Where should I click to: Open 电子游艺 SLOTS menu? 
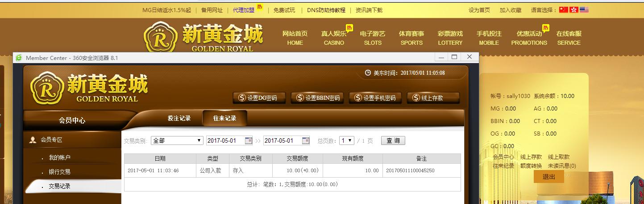[373, 38]
